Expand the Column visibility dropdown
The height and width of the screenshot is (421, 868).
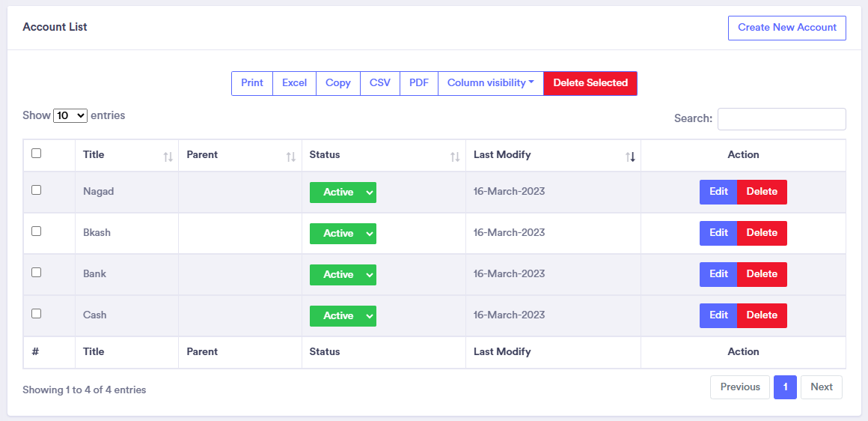click(490, 83)
